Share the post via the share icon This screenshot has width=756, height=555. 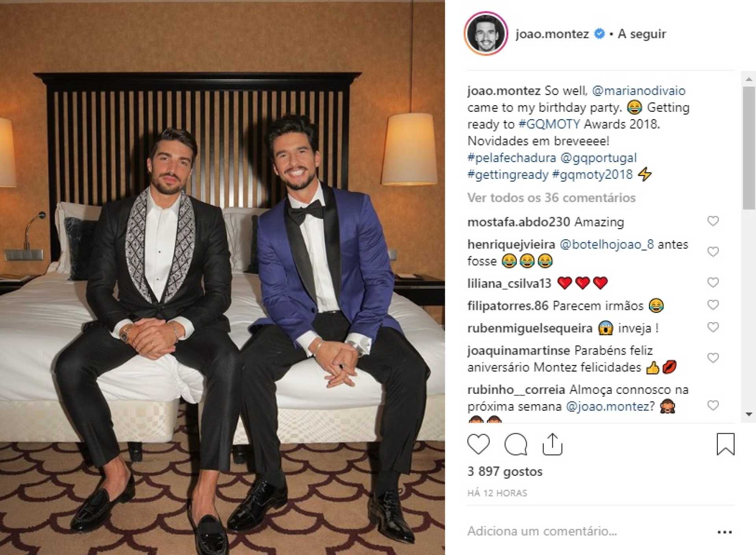(x=552, y=444)
